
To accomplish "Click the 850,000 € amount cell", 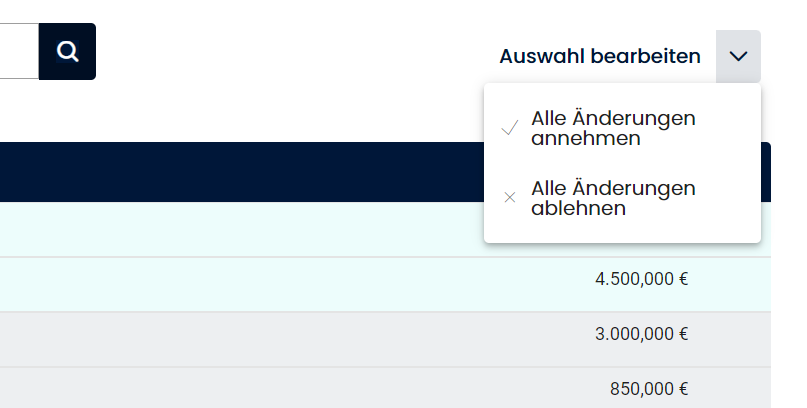I will pos(648,389).
